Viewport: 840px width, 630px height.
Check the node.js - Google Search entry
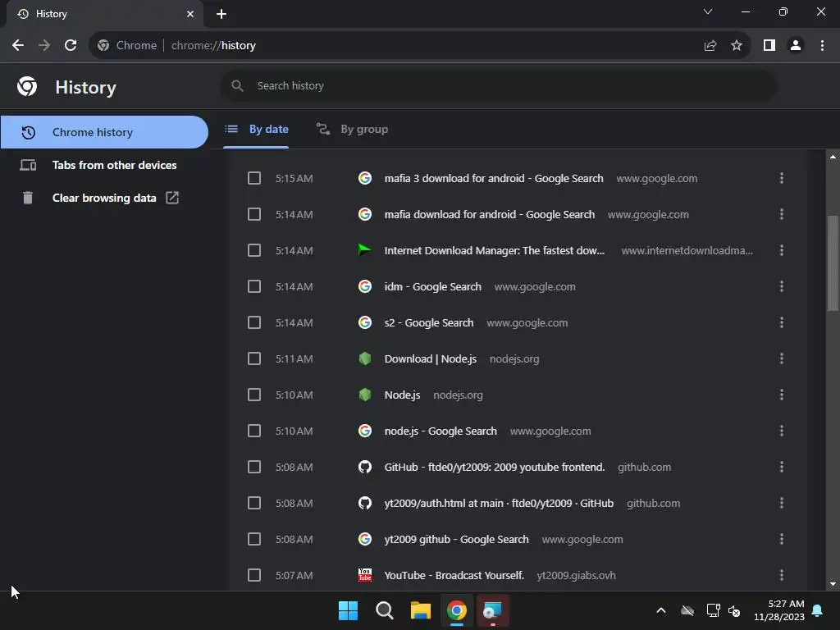coord(254,431)
